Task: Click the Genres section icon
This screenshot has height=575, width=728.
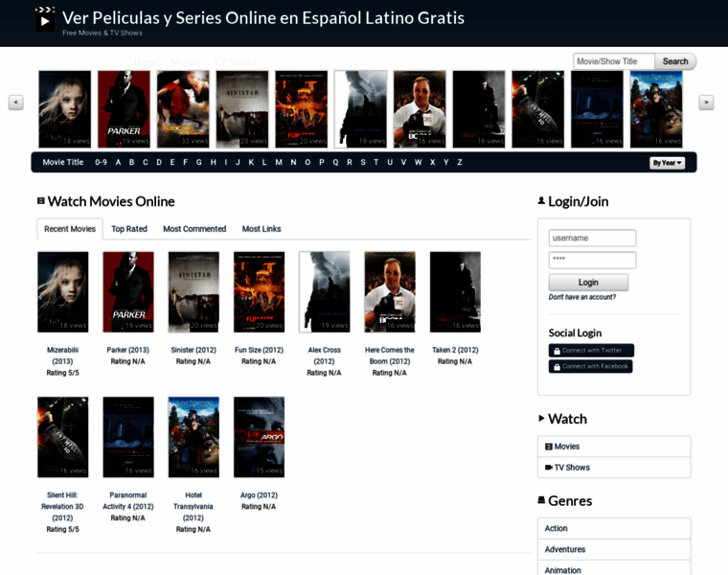Action: click(541, 500)
